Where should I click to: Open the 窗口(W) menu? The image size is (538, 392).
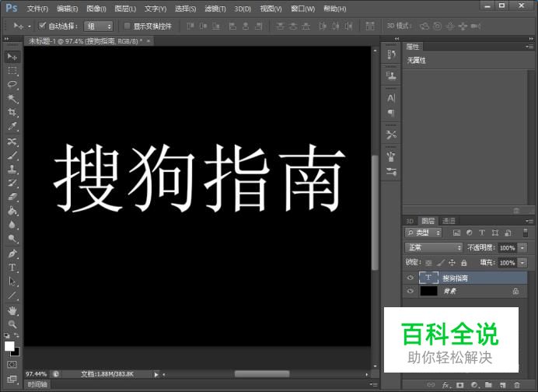[302, 9]
